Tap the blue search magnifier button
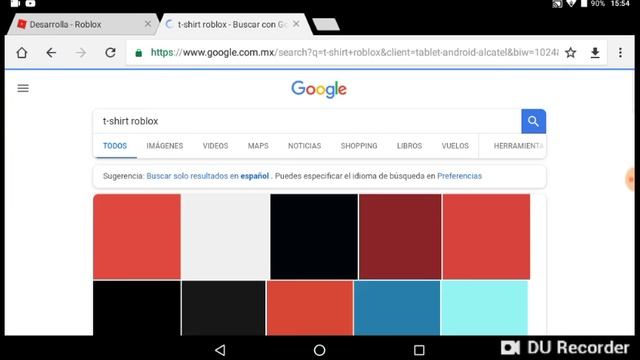This screenshot has height=360, width=640. point(533,121)
